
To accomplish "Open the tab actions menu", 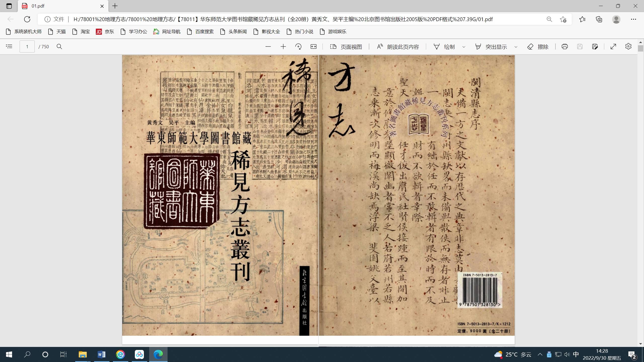I will [x=9, y=6].
